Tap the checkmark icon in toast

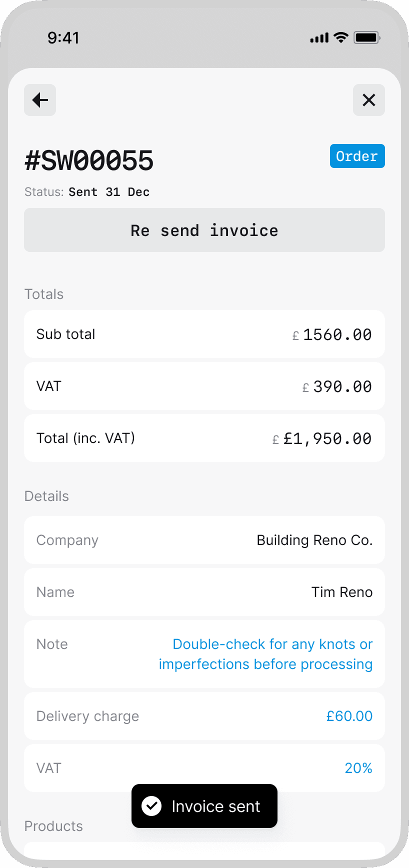pyautogui.click(x=151, y=805)
